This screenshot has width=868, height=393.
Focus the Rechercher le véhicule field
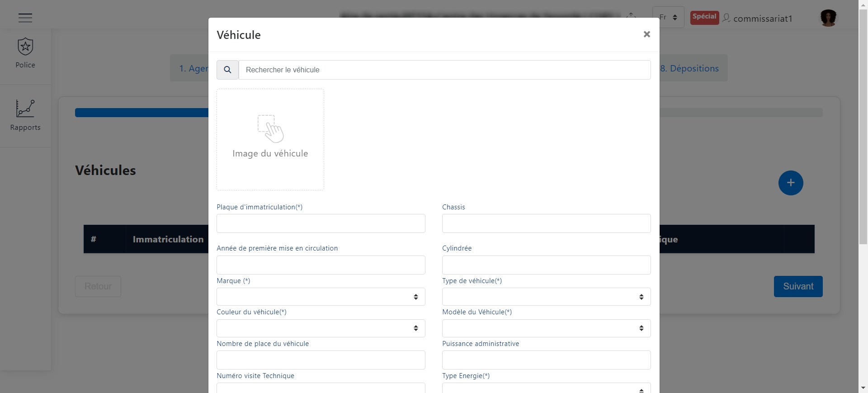(x=445, y=70)
